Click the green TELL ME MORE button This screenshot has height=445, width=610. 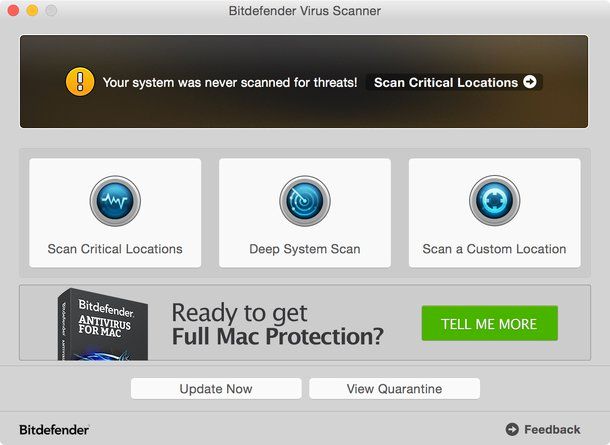489,323
